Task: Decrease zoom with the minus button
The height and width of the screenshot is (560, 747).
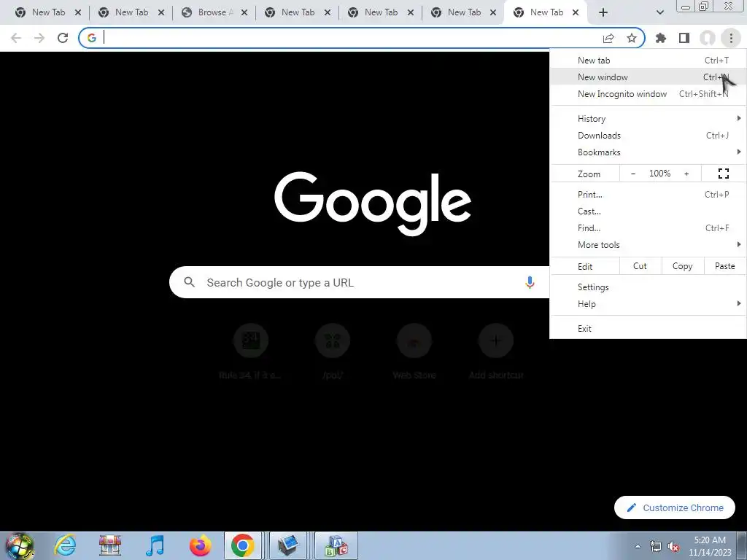Action: point(632,174)
